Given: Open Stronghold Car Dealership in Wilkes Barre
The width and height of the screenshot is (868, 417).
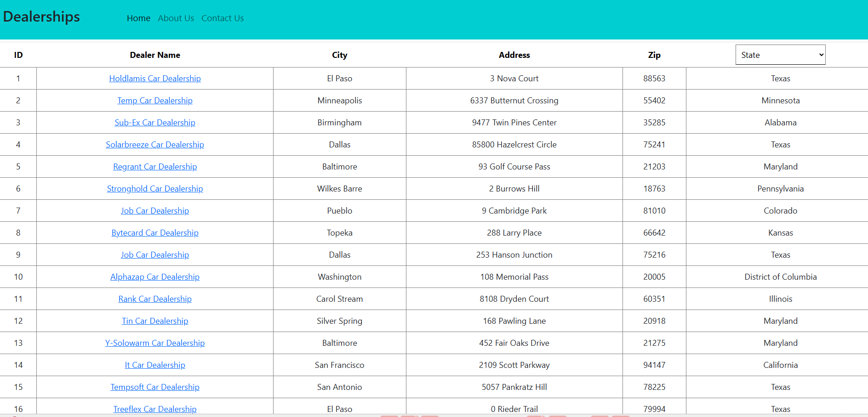Looking at the screenshot, I should [155, 189].
